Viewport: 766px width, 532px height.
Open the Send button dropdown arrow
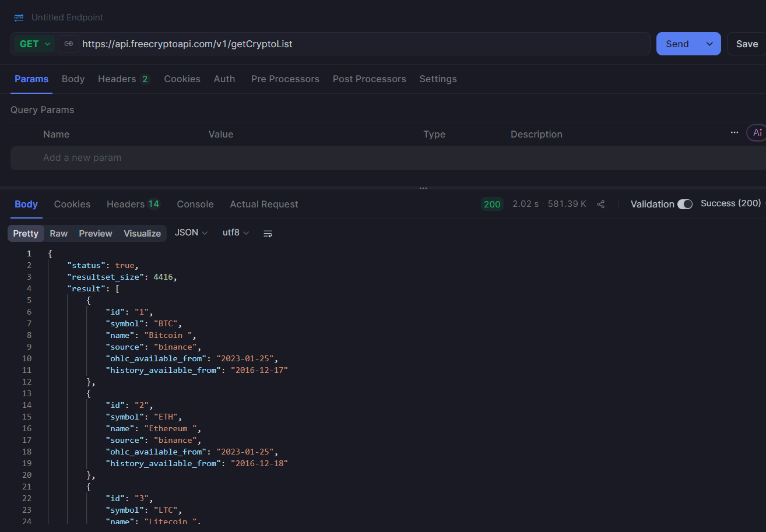pos(709,44)
